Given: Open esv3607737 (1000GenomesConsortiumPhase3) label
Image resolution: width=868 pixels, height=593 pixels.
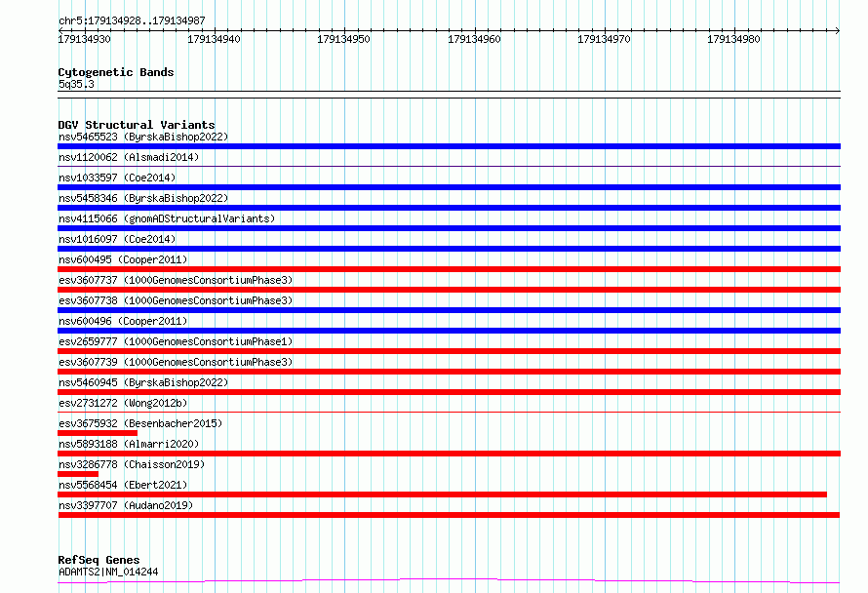Looking at the screenshot, I should 176,280.
